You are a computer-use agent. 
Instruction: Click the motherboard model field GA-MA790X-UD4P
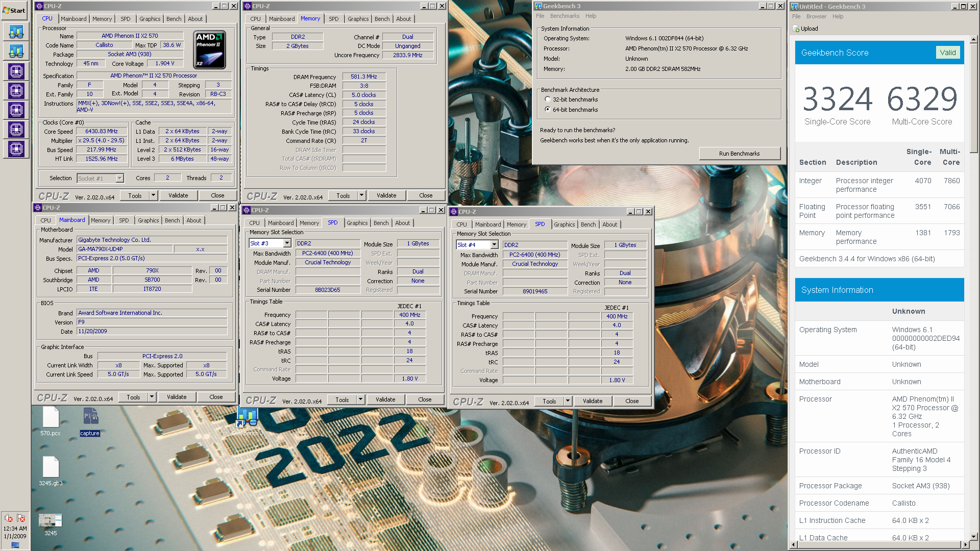pos(124,249)
